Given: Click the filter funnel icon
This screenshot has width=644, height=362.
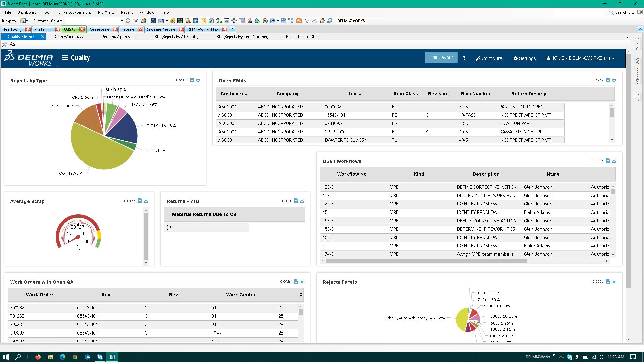Looking at the screenshot, I should click(136, 21).
